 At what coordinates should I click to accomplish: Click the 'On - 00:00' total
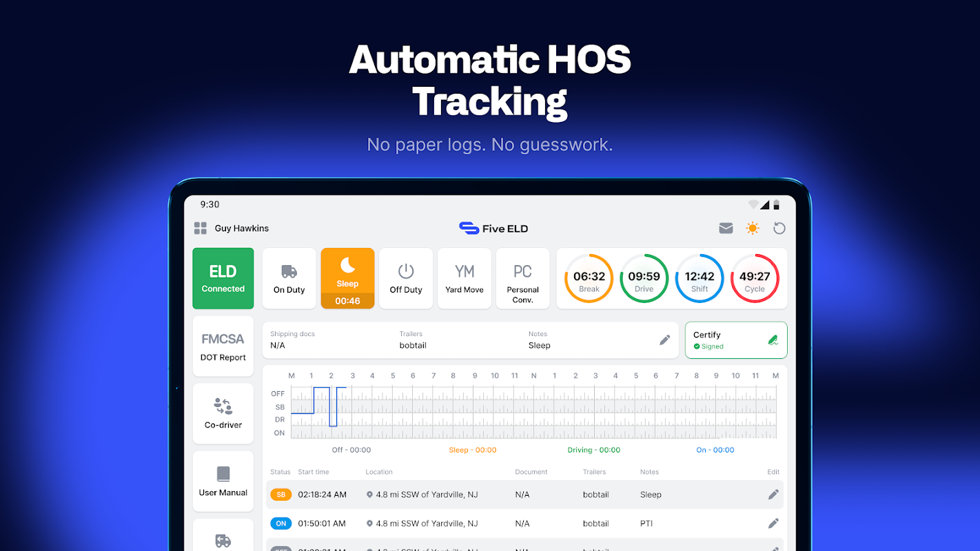(715, 450)
